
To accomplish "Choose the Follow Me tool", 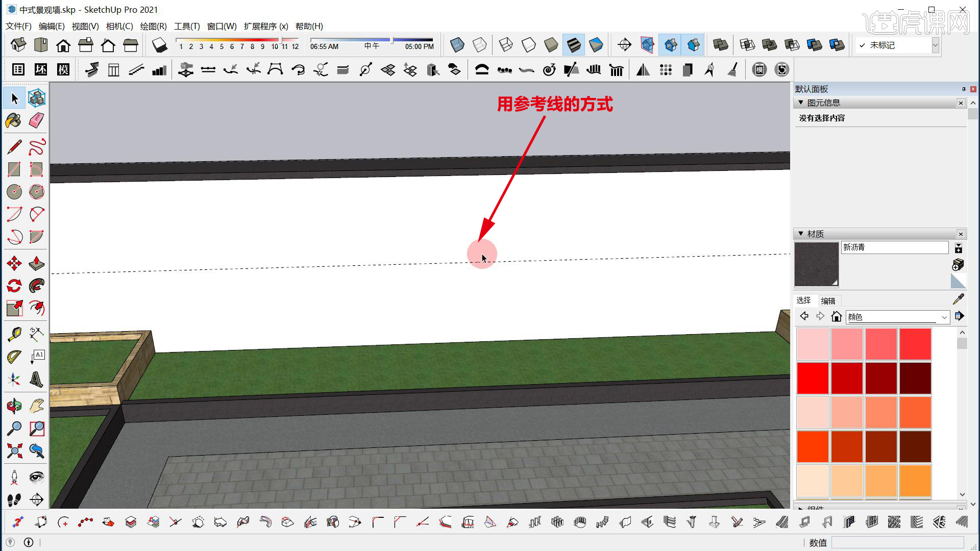I will pyautogui.click(x=37, y=286).
